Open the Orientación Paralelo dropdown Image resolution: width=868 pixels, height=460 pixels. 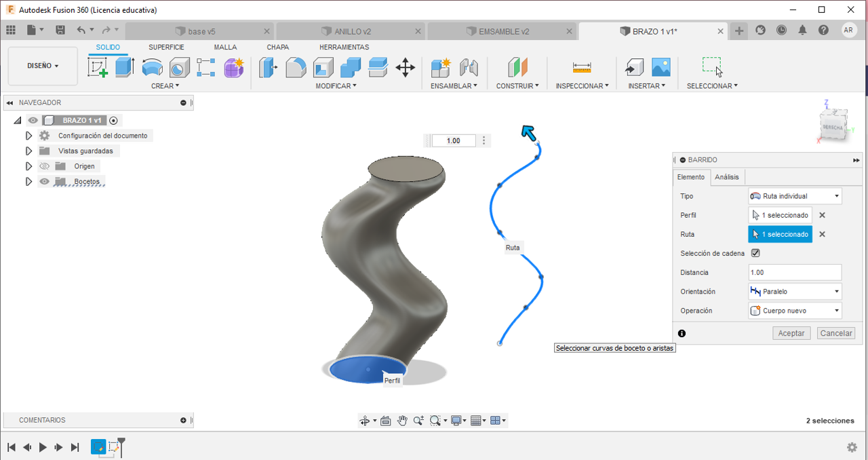tap(795, 291)
